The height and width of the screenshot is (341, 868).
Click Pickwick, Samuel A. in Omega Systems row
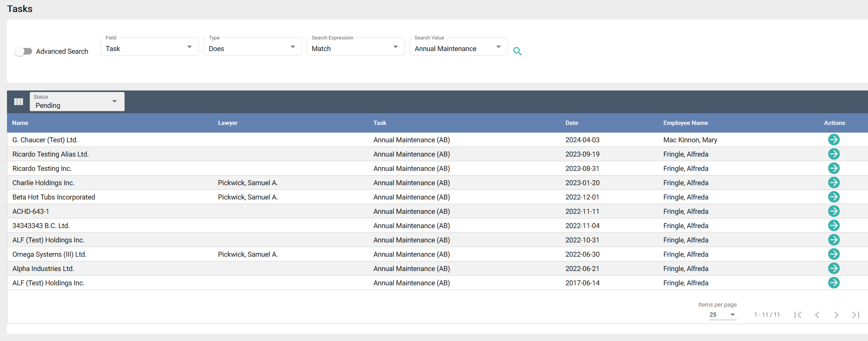tap(248, 254)
